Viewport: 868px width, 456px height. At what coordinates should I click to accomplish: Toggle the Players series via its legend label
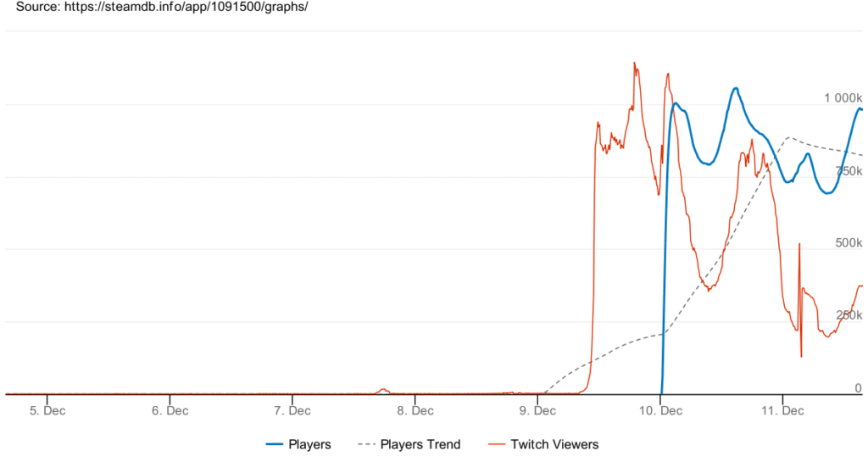[x=309, y=444]
